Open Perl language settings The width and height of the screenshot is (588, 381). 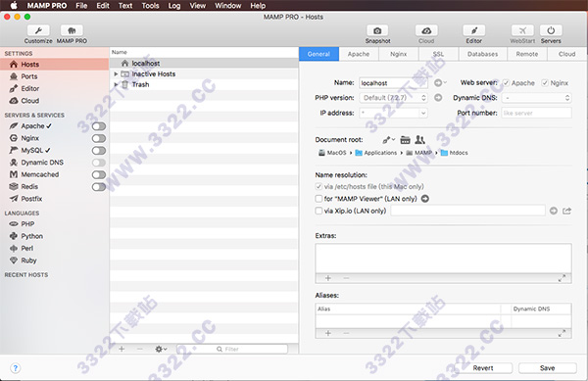pos(27,249)
